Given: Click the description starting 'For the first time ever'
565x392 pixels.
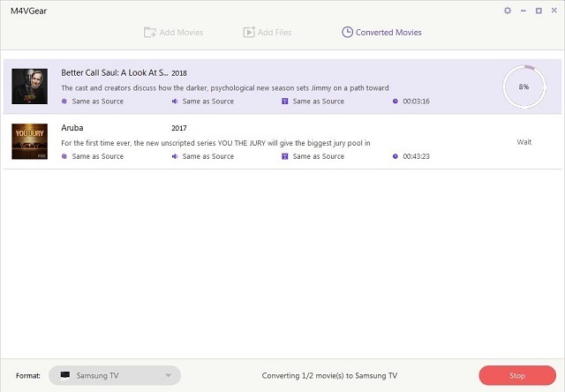Looking at the screenshot, I should pyautogui.click(x=215, y=143).
